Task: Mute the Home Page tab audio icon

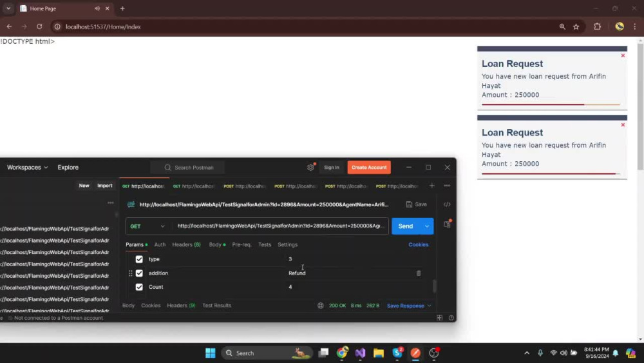Action: [x=97, y=8]
